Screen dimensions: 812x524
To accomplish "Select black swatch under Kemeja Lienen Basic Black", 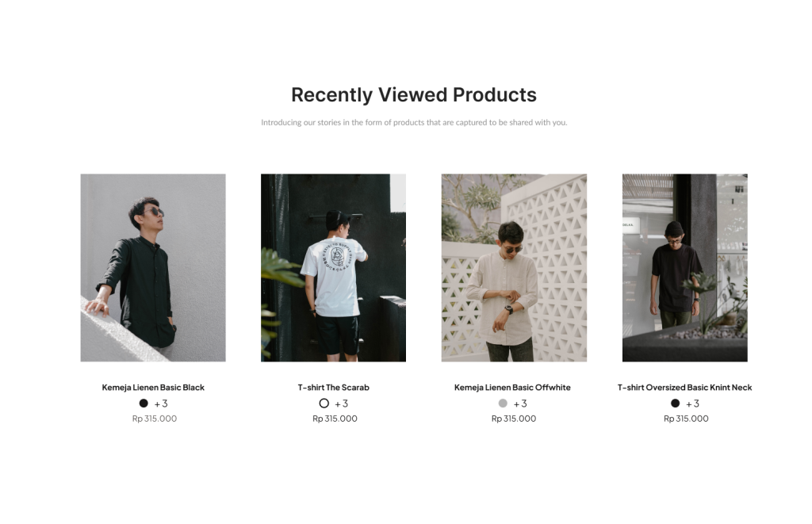I will pos(144,403).
